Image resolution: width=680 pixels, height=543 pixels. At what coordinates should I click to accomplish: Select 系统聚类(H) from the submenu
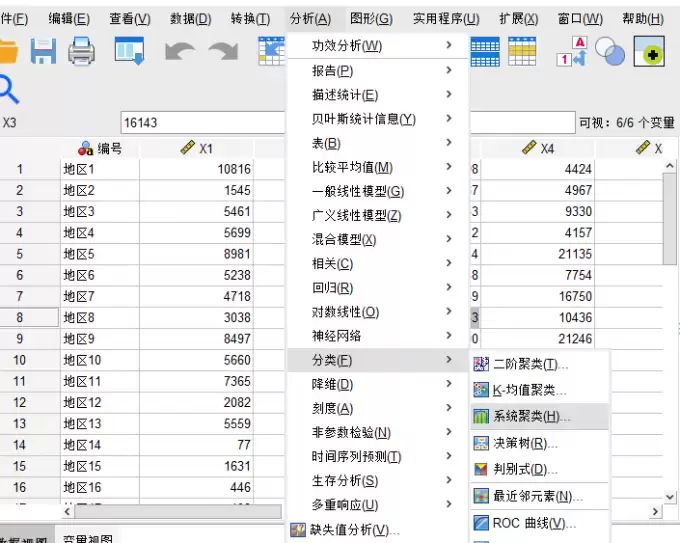tap(539, 416)
